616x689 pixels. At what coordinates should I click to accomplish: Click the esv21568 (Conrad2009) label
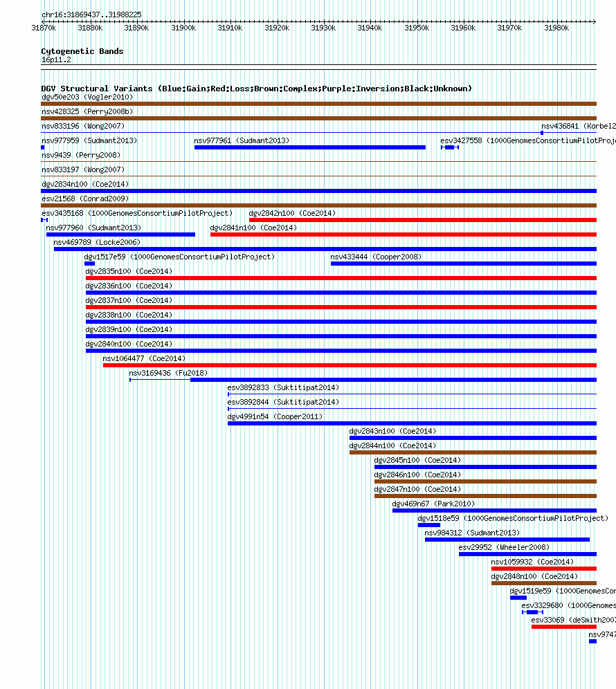pos(85,199)
